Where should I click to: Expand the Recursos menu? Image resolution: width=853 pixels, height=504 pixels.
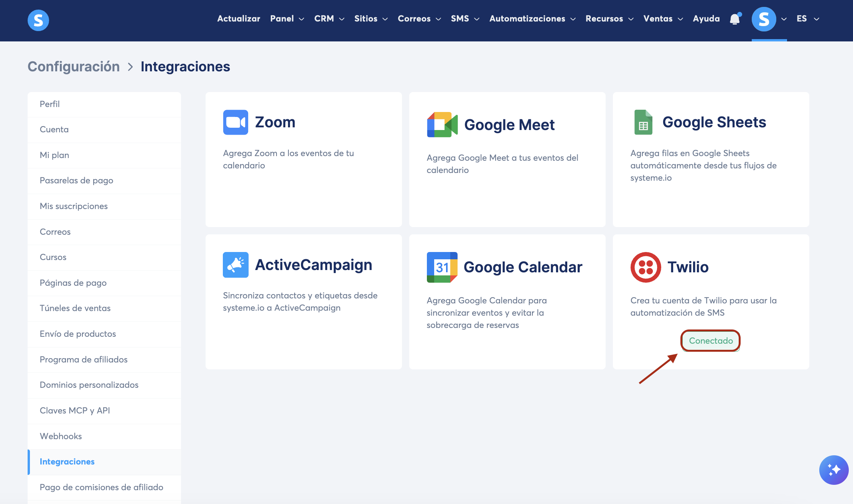coord(609,19)
